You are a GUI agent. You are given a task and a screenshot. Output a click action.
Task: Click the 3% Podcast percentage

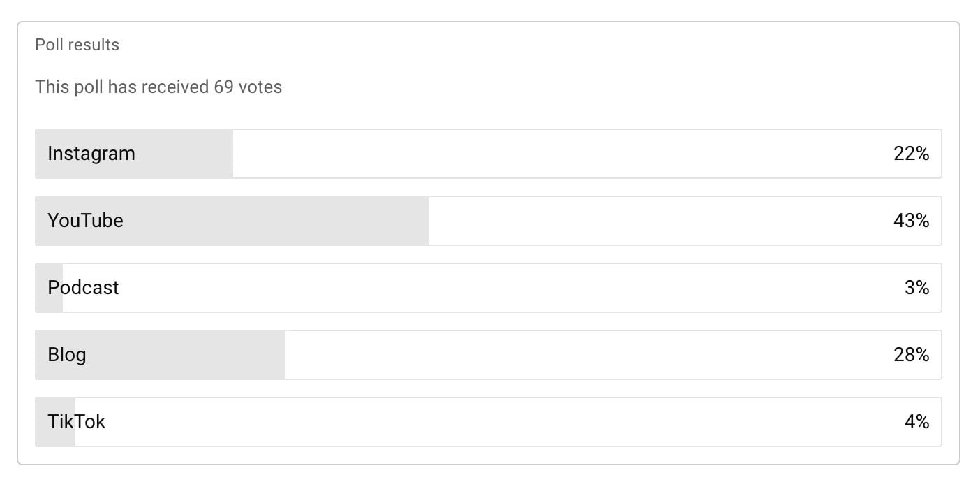[x=916, y=288]
